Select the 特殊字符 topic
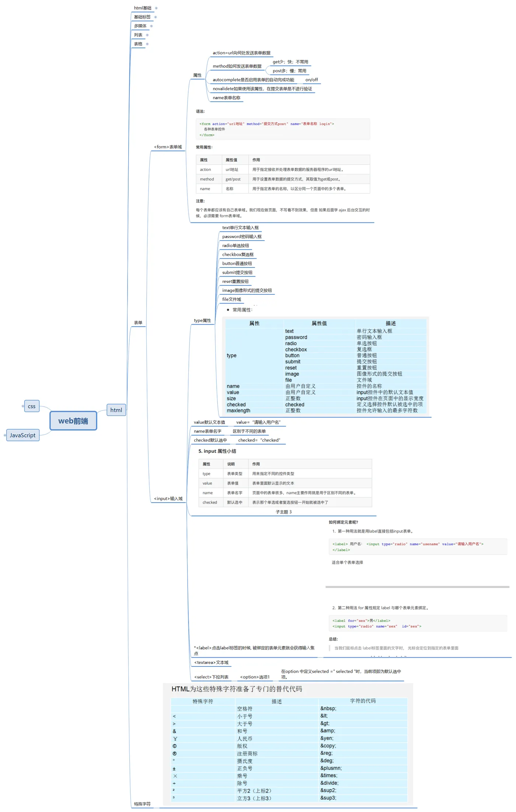 (x=142, y=804)
